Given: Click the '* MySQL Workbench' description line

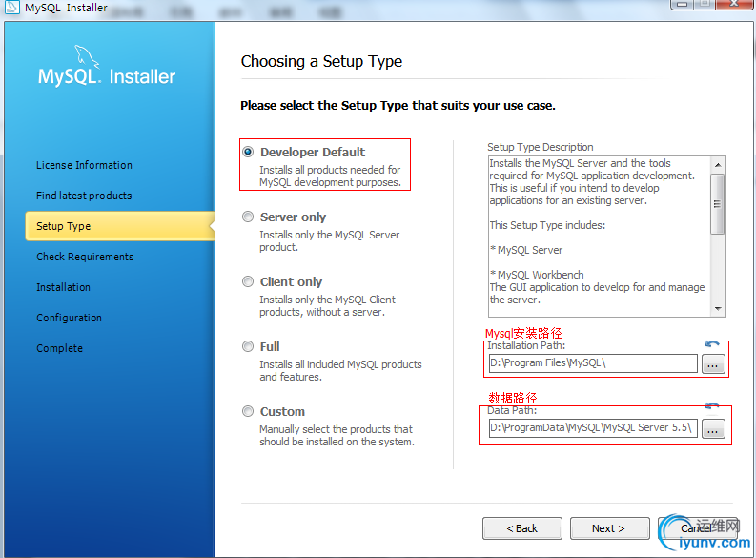Looking at the screenshot, I should (537, 275).
